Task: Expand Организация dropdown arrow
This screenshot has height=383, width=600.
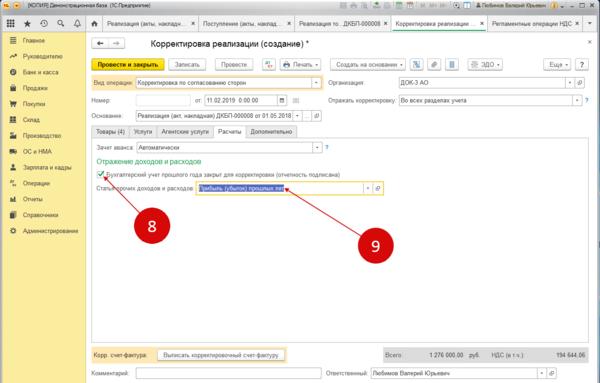Action: point(570,83)
